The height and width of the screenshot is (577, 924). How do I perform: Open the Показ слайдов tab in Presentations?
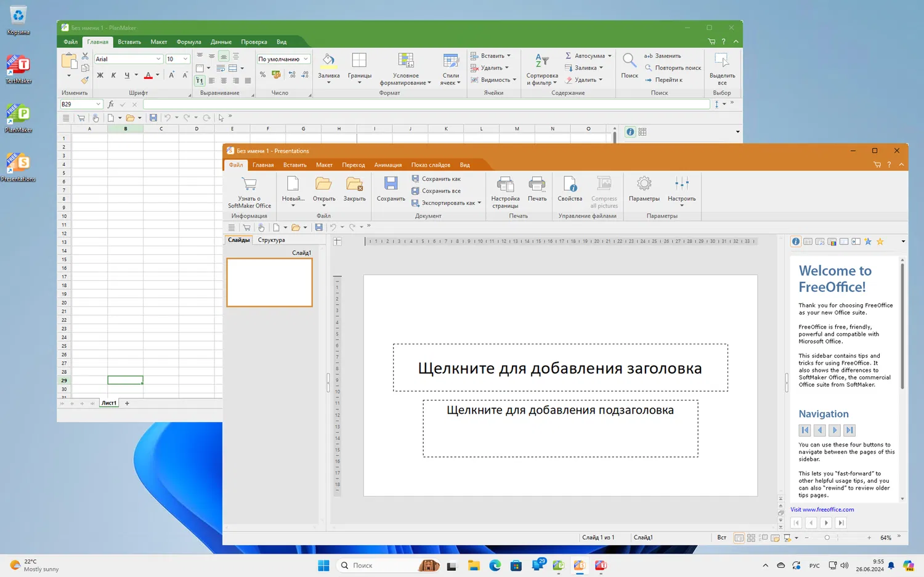click(x=431, y=165)
